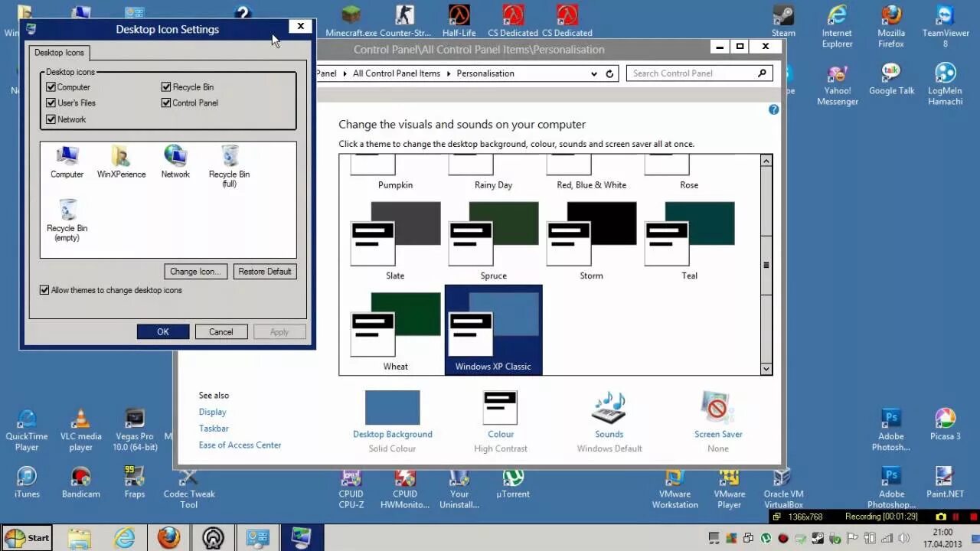Select the Network icon in the preview list

(175, 162)
